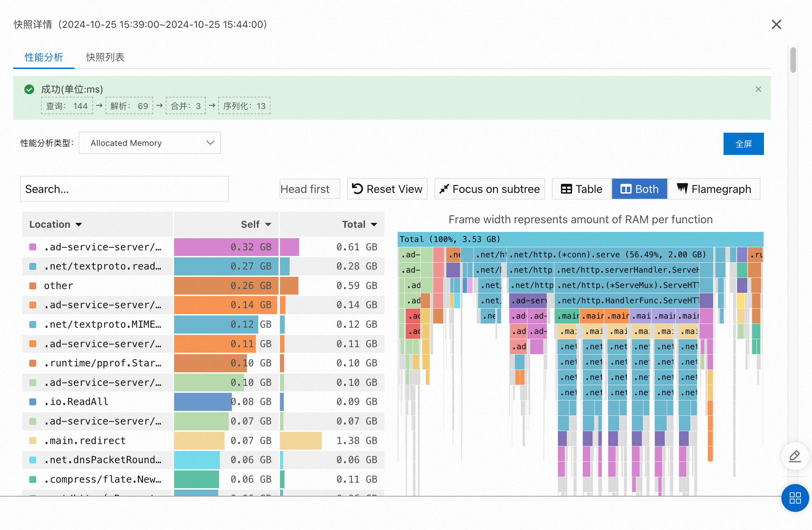
Task: Click the floating edit pencil icon
Action: coord(795,456)
